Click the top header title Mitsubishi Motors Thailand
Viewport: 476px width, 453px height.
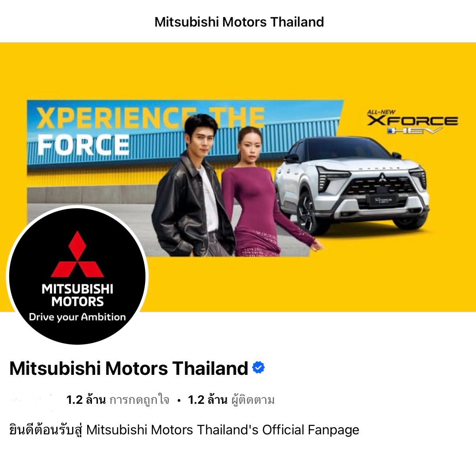point(239,21)
